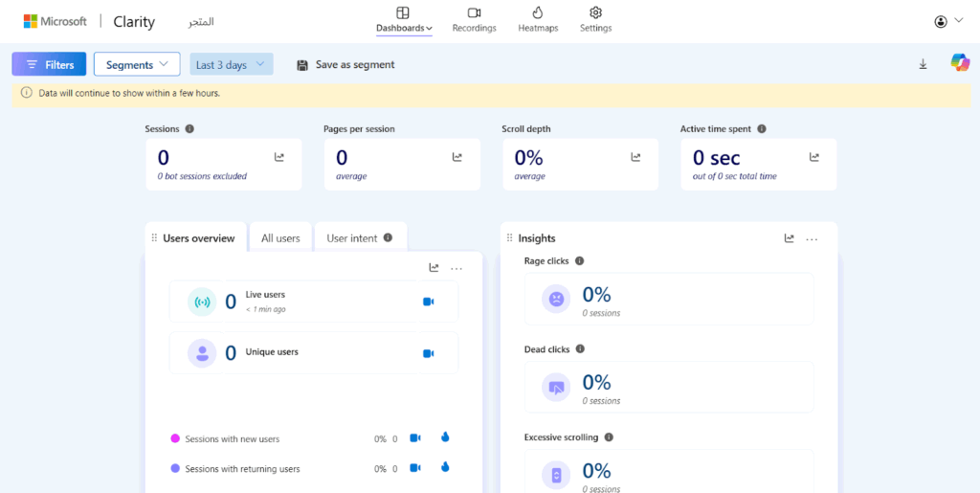Expand the Dashboards menu
This screenshot has height=493, width=980.
point(403,19)
